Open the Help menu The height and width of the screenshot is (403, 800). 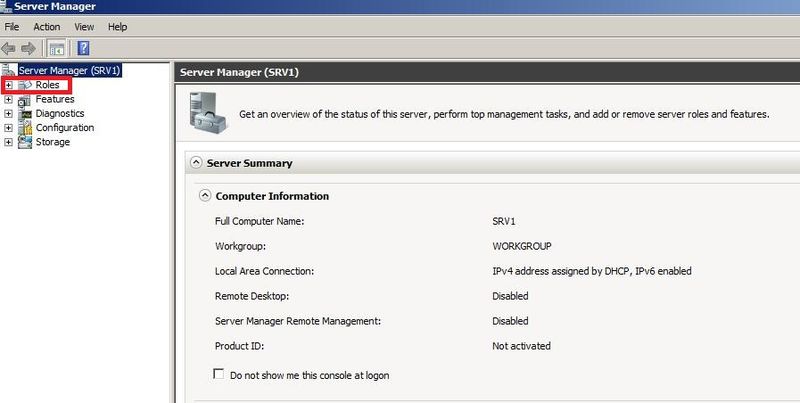[x=117, y=27]
